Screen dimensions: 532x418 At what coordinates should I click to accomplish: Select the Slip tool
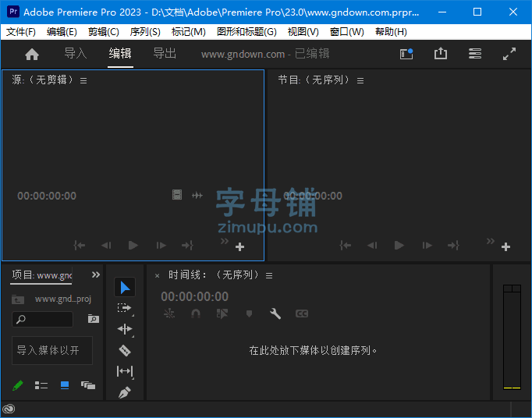(x=125, y=371)
